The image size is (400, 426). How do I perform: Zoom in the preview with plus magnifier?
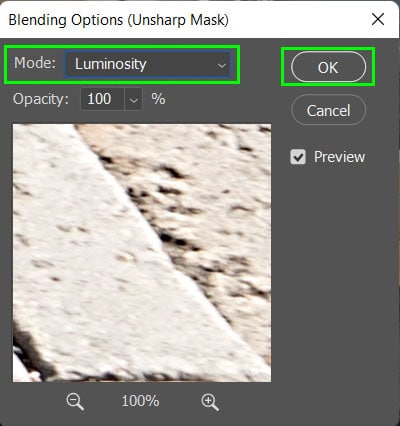pyautogui.click(x=210, y=401)
